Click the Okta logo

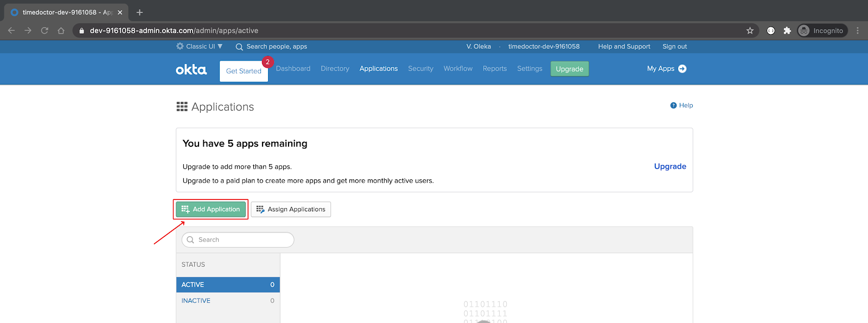191,69
